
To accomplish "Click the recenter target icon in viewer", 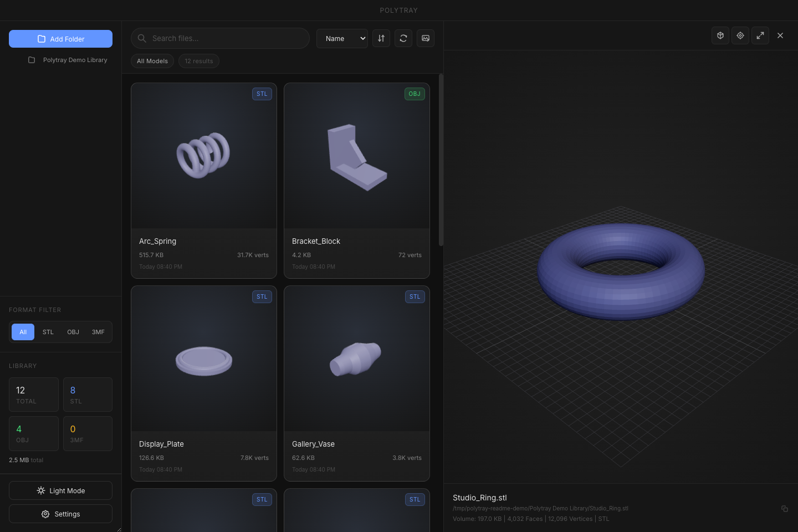I will point(740,35).
